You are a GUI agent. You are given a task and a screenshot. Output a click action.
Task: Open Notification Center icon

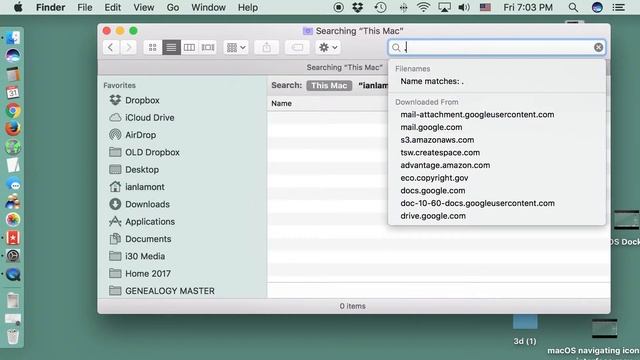619,7
